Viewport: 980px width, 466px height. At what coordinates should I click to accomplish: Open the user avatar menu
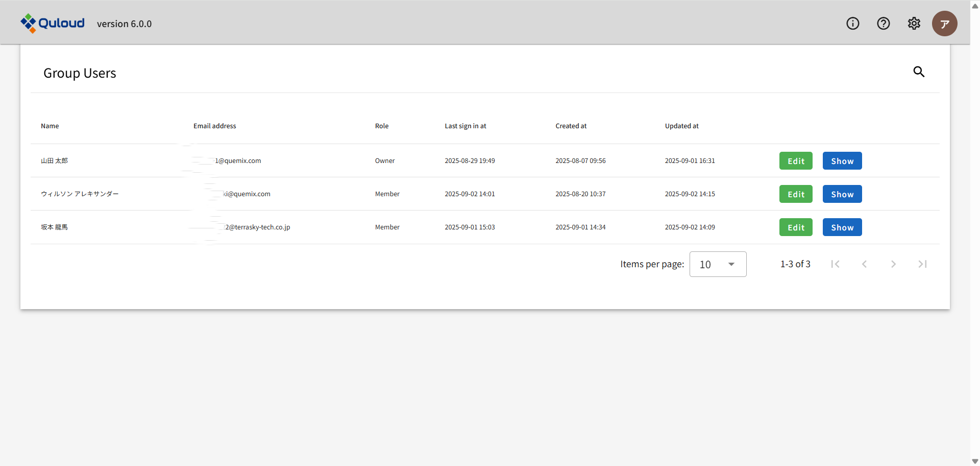tap(944, 24)
